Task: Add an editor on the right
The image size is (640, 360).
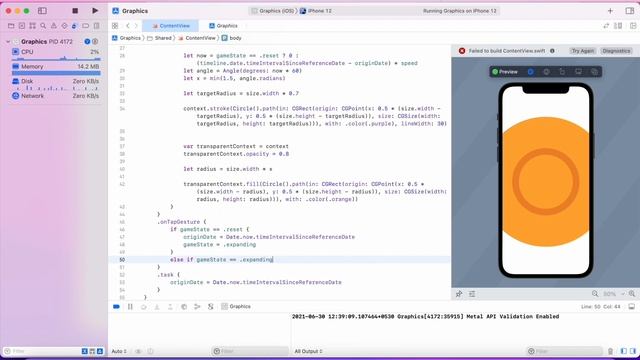Action: click(633, 26)
